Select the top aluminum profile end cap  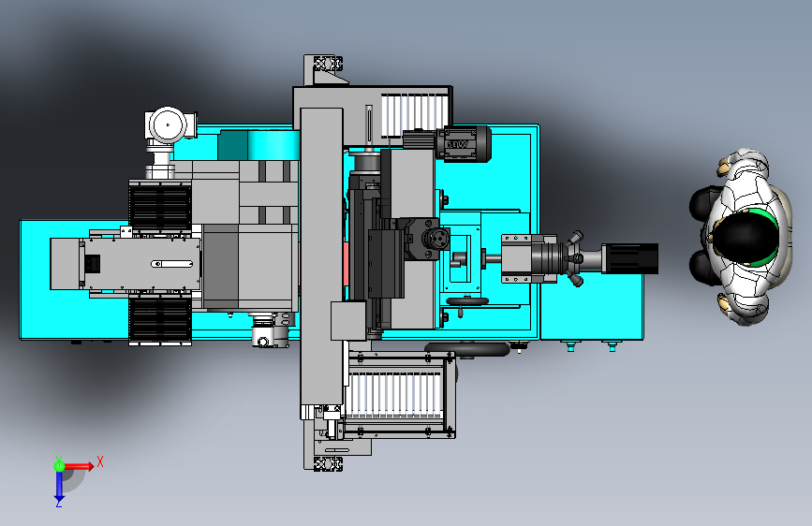[328, 64]
